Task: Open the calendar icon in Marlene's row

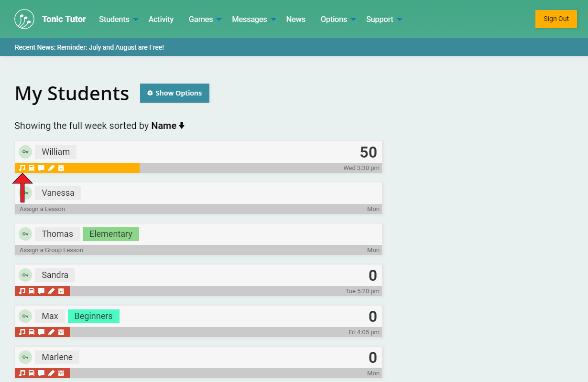Action: tap(61, 373)
